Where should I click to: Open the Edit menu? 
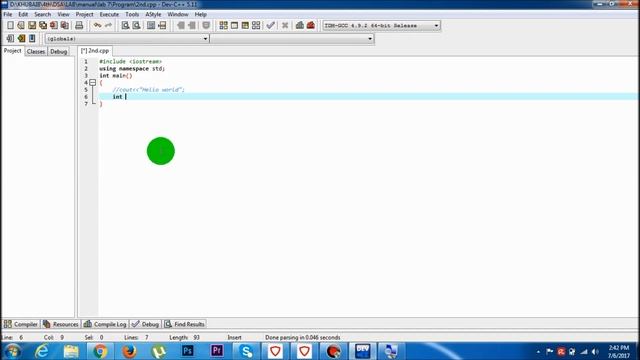pos(23,14)
